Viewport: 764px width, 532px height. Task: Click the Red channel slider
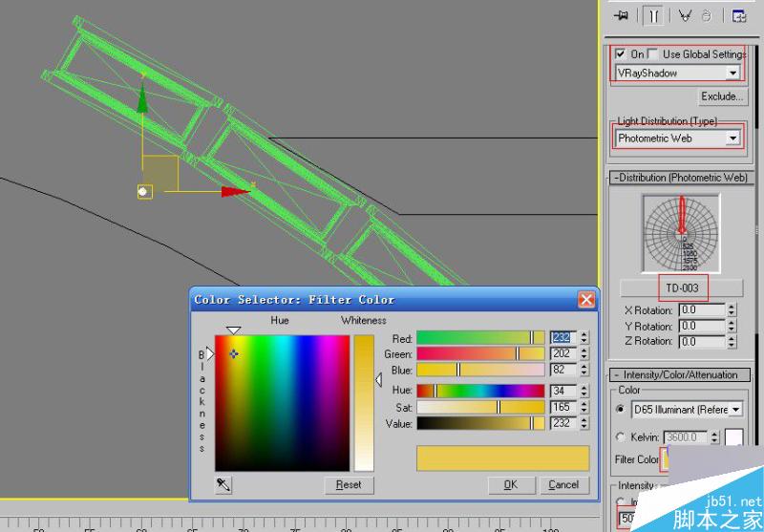pos(480,337)
